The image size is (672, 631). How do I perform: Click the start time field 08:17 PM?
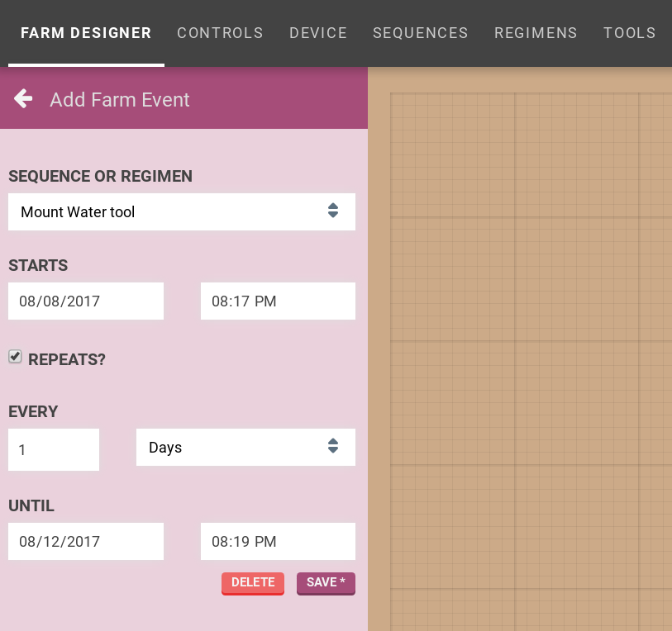pos(278,301)
